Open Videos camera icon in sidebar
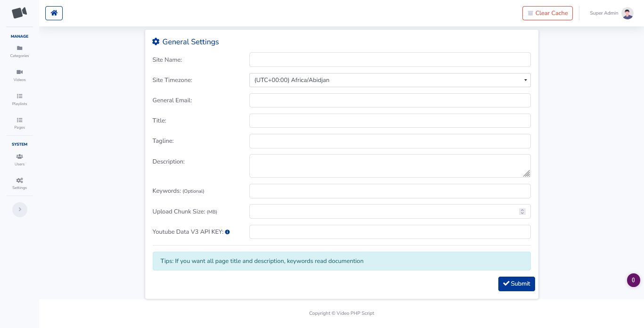The width and height of the screenshot is (644, 328). click(19, 72)
